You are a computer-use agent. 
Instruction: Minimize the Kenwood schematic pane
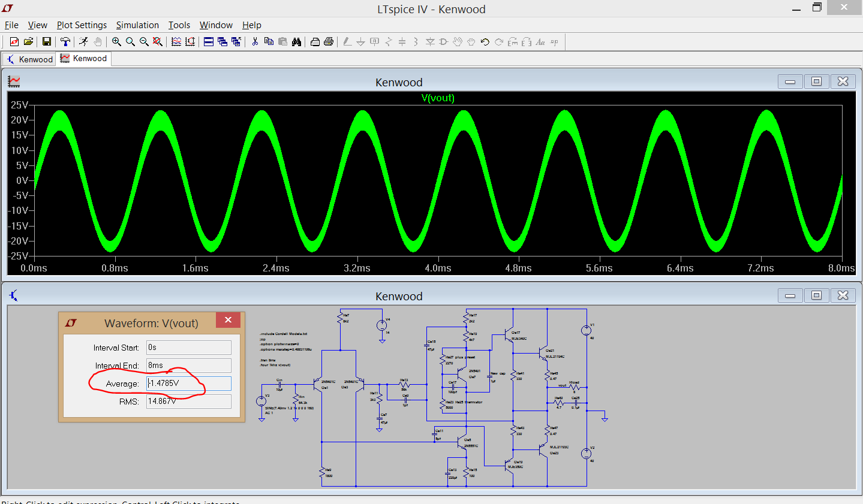coord(790,295)
